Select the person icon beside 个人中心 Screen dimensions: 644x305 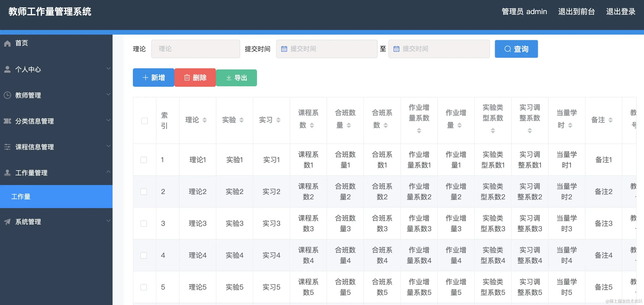point(7,69)
